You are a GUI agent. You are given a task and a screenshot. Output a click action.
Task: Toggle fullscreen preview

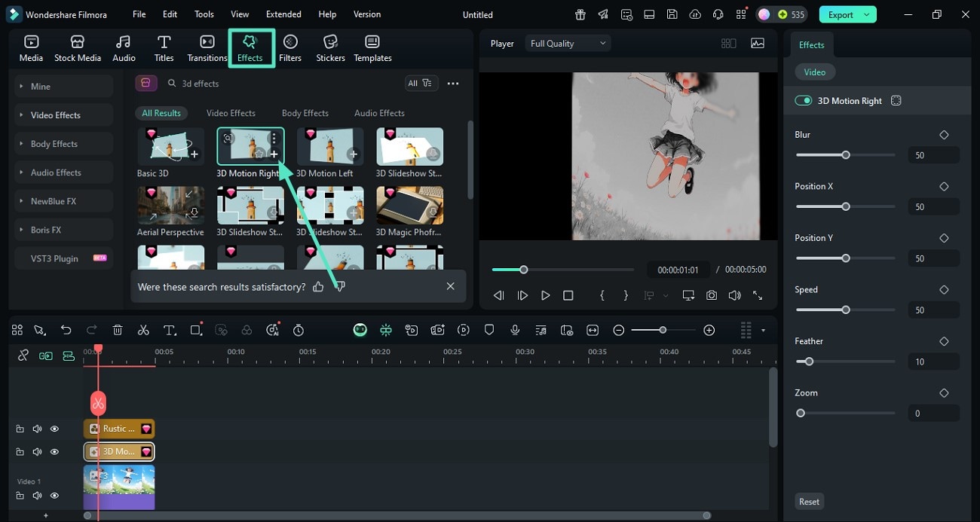tap(758, 296)
